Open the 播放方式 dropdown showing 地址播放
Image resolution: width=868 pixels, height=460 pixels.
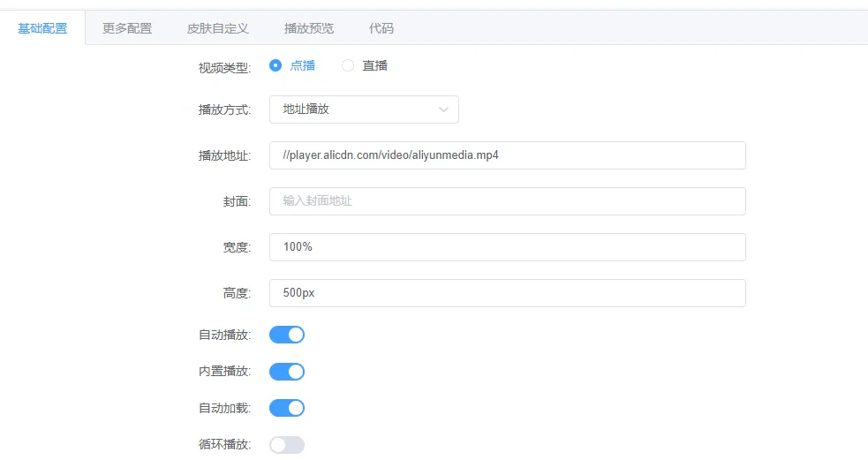[x=364, y=109]
